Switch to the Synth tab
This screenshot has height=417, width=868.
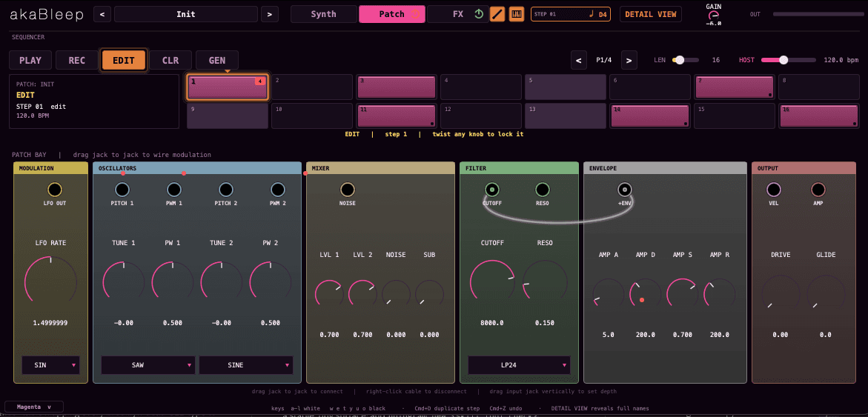point(323,14)
